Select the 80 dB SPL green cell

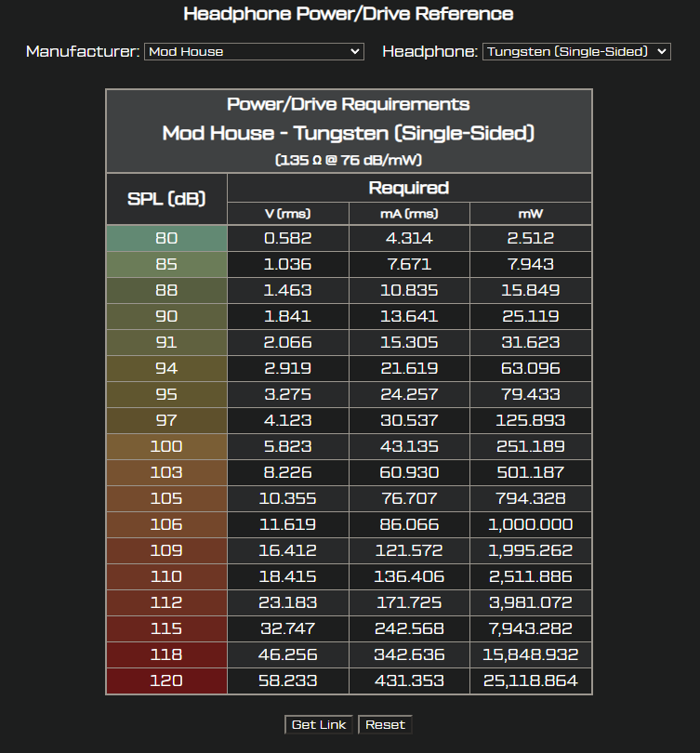point(166,238)
